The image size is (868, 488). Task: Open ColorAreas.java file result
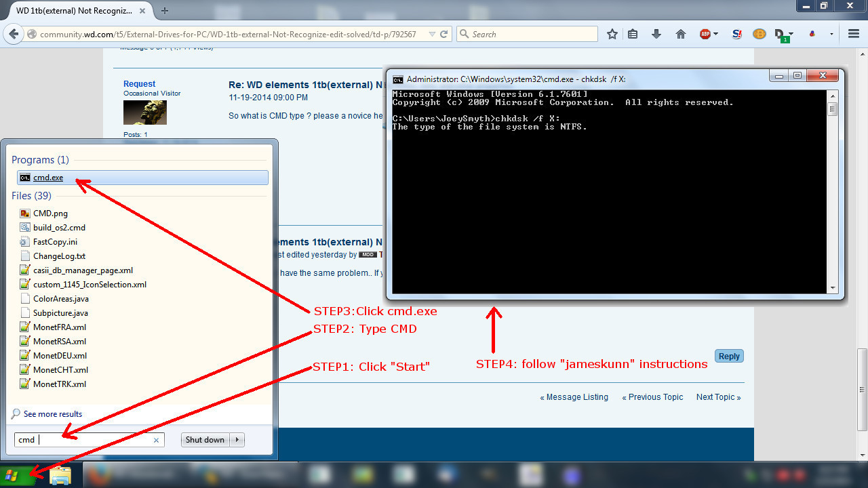60,299
